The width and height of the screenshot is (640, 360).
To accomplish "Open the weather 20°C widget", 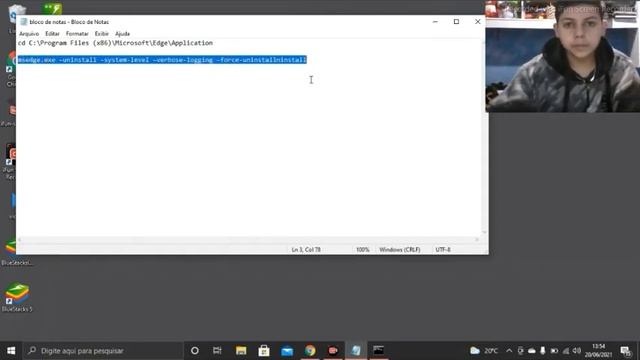I will [x=484, y=351].
